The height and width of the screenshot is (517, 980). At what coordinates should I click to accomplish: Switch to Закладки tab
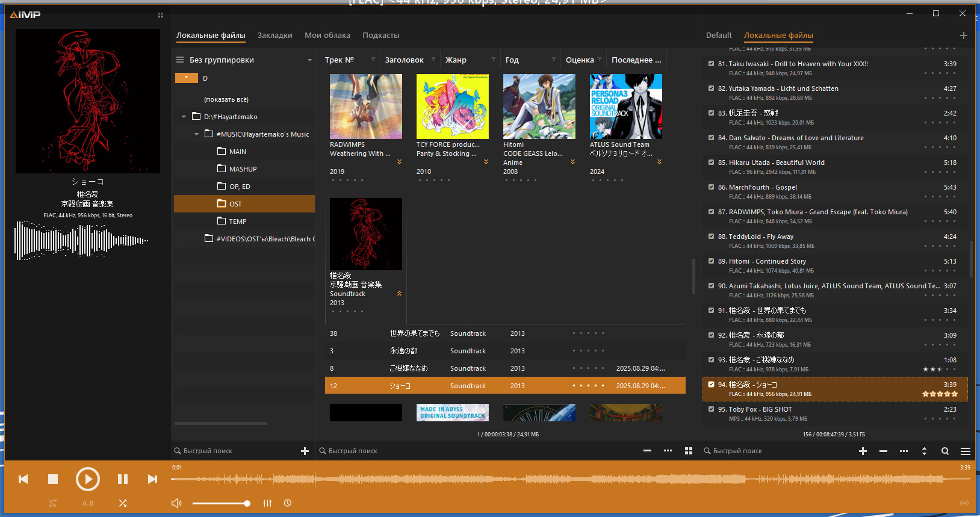point(275,36)
